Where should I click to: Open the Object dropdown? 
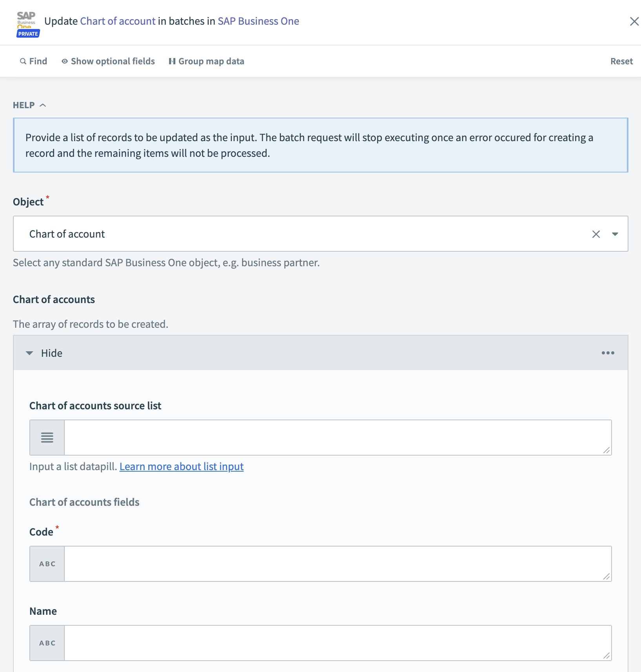616,234
